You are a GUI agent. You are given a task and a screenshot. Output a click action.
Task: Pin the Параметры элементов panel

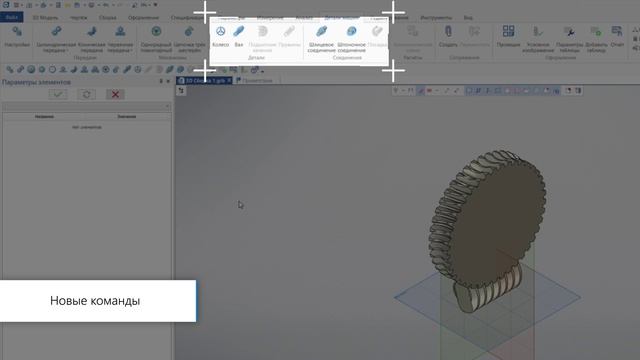tap(161, 82)
